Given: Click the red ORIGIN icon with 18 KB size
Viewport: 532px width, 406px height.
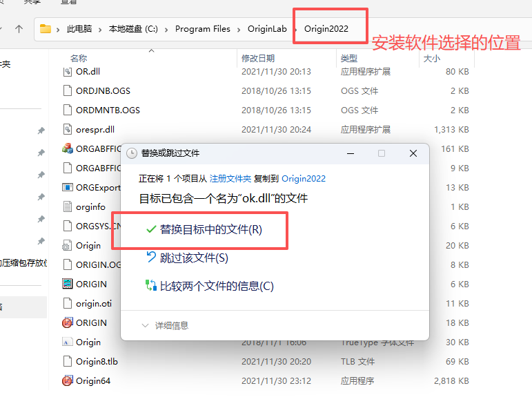Looking at the screenshot, I should tap(68, 322).
